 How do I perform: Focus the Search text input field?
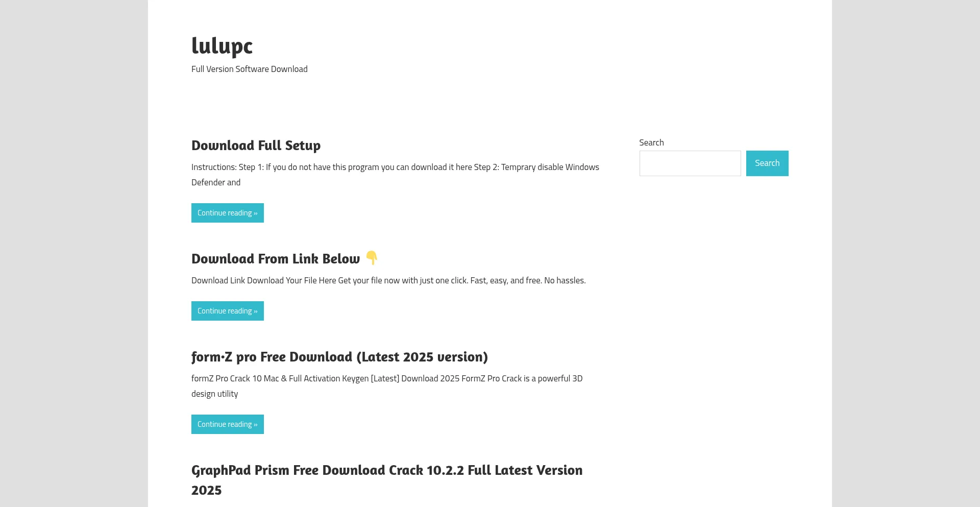tap(690, 163)
